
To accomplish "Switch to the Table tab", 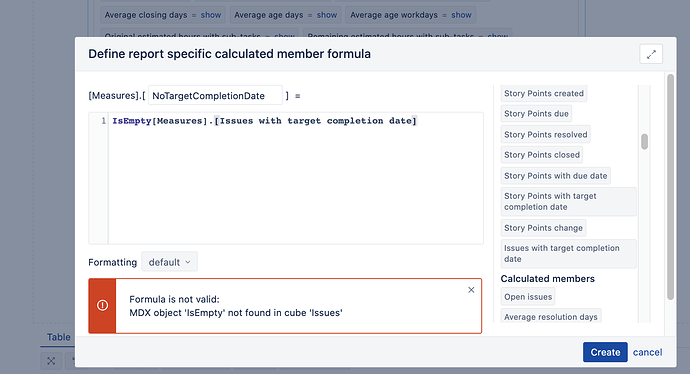I will tap(59, 337).
